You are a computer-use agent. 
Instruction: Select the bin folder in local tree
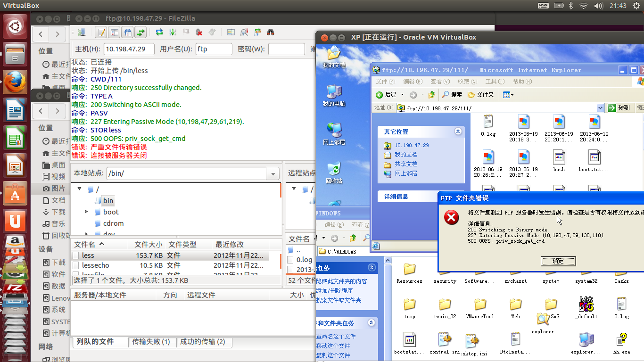click(x=108, y=200)
